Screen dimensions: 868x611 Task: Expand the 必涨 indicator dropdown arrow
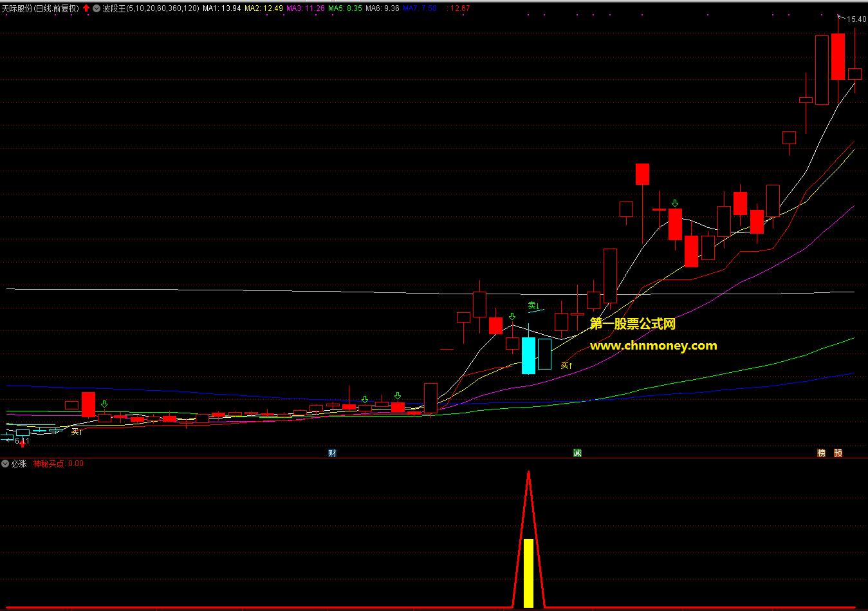point(5,464)
